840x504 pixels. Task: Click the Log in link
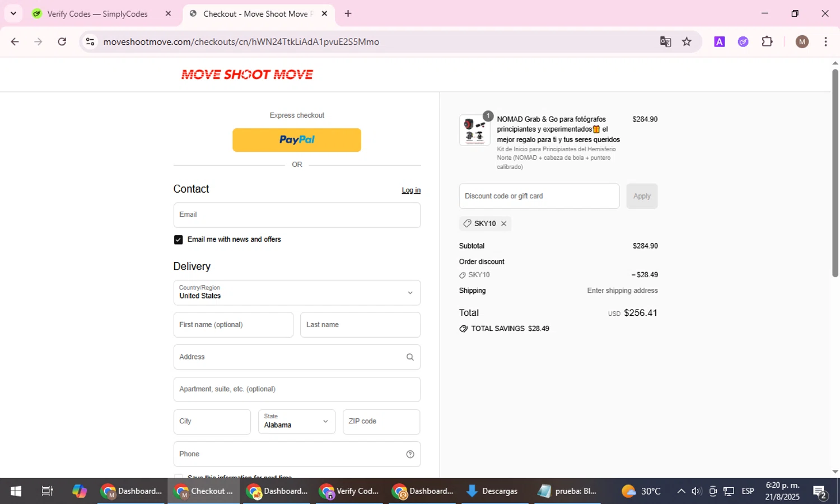(411, 190)
